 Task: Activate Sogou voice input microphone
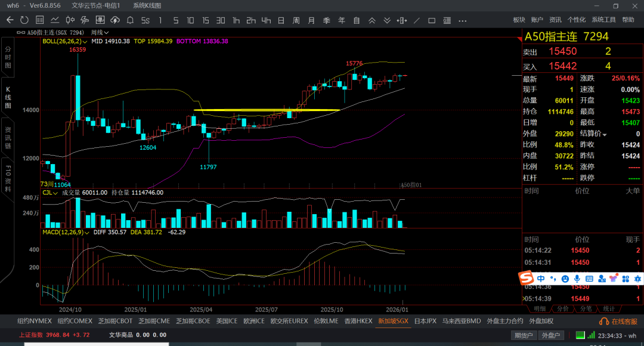577,279
